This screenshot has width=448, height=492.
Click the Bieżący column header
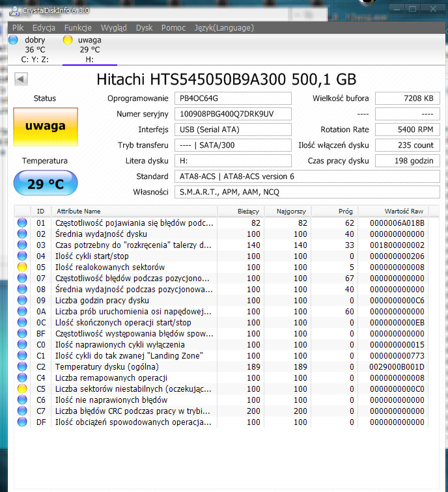[241, 211]
